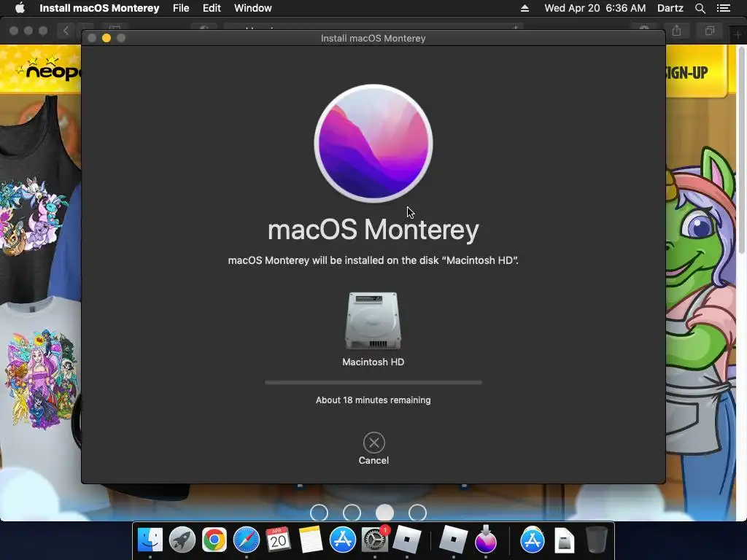
Task: Switch to Safari in the Dock
Action: point(247,540)
